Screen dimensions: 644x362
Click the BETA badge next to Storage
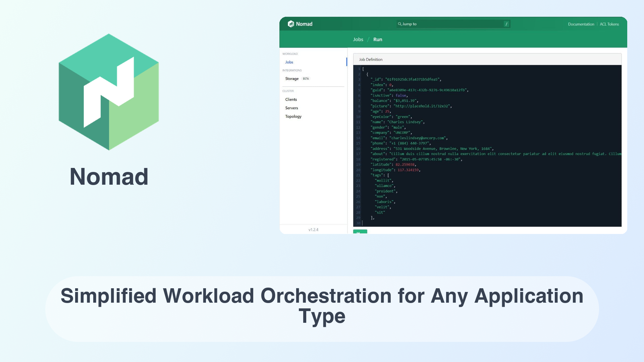coord(306,79)
